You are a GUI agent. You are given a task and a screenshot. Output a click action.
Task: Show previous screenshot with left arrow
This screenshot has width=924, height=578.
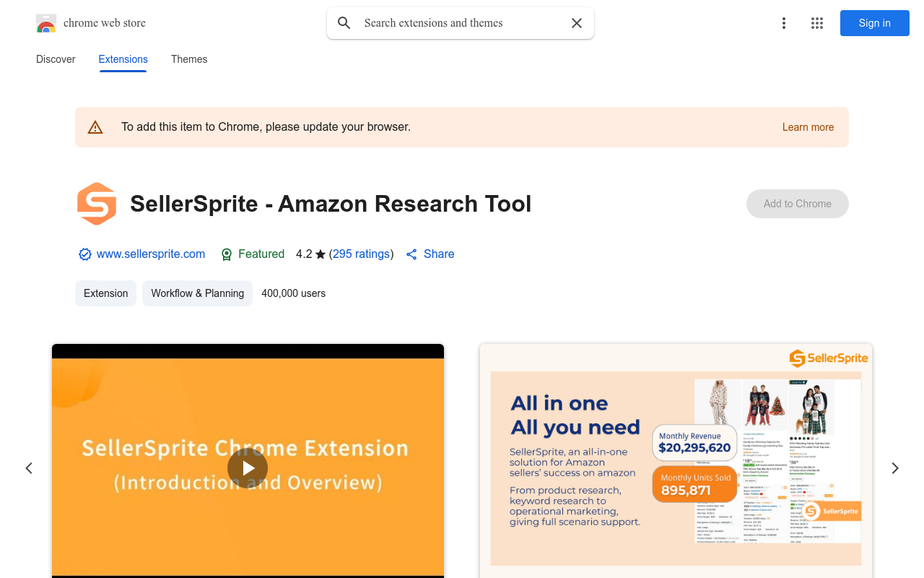(x=29, y=468)
